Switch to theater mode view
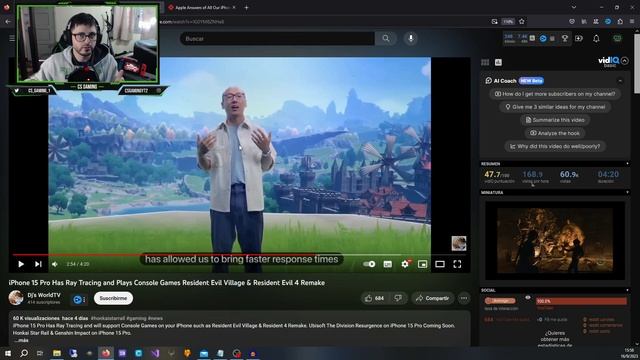The height and width of the screenshot is (360, 640). coord(440,264)
